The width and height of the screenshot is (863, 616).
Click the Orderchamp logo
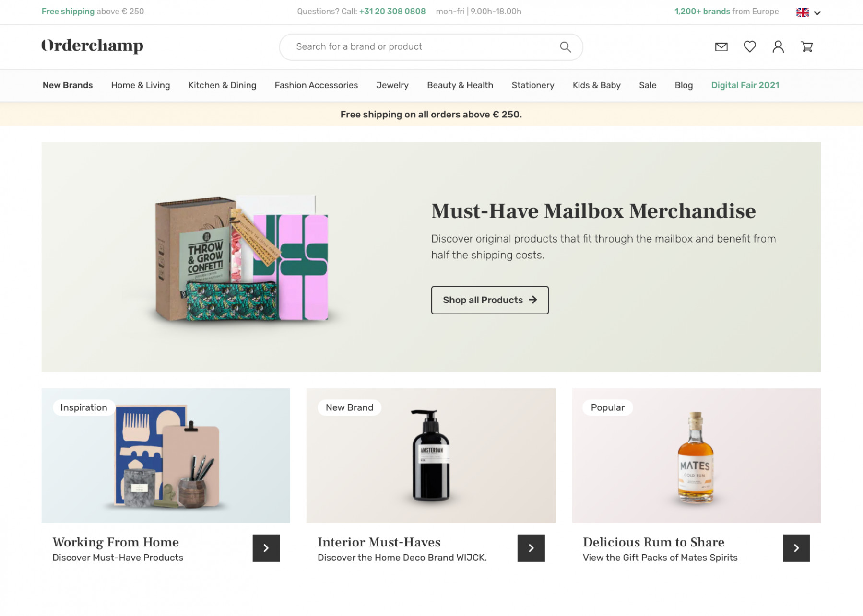pyautogui.click(x=92, y=46)
